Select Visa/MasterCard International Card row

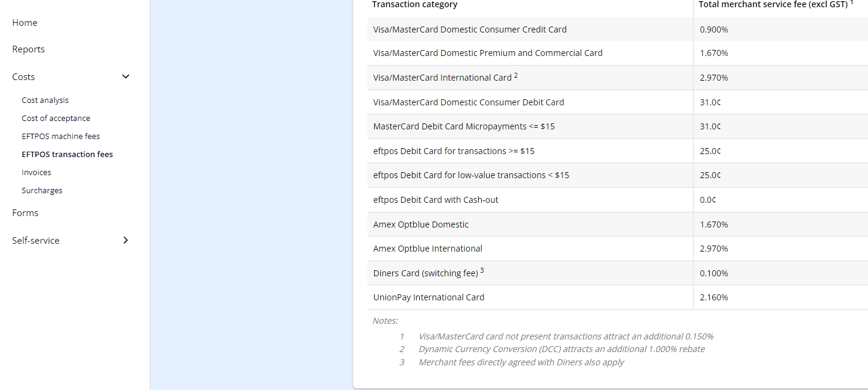618,78
